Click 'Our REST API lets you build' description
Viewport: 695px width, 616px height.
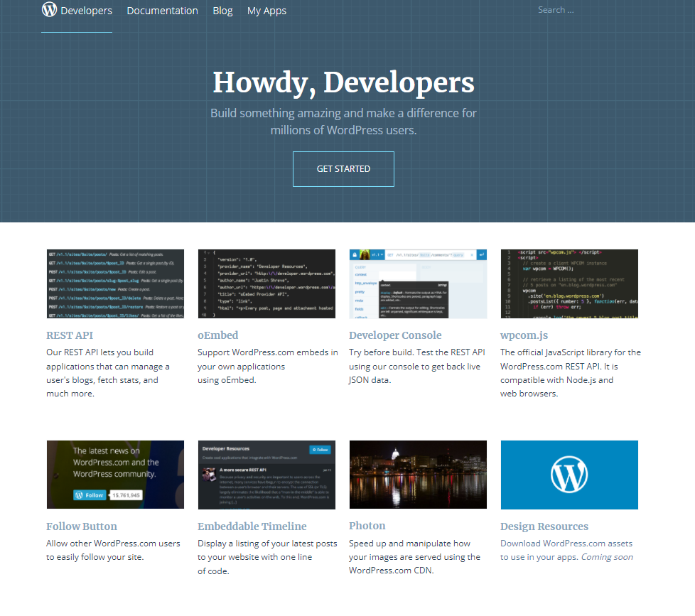(108, 373)
